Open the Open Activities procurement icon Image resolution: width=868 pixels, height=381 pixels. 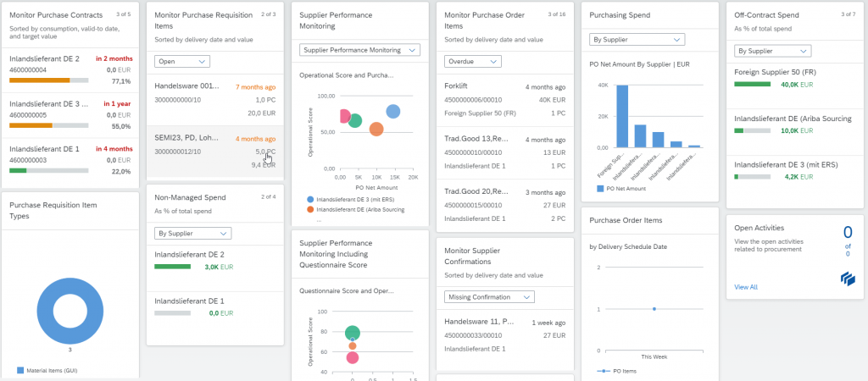(x=848, y=279)
